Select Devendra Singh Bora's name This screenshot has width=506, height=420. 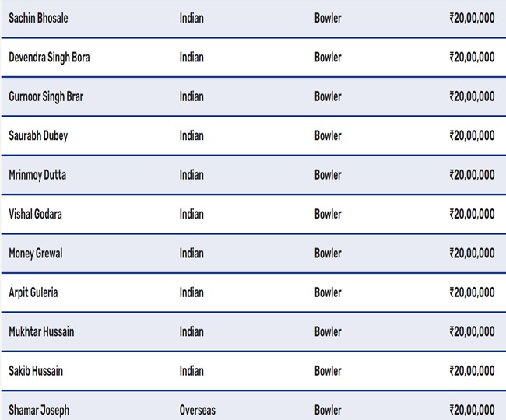tap(49, 57)
